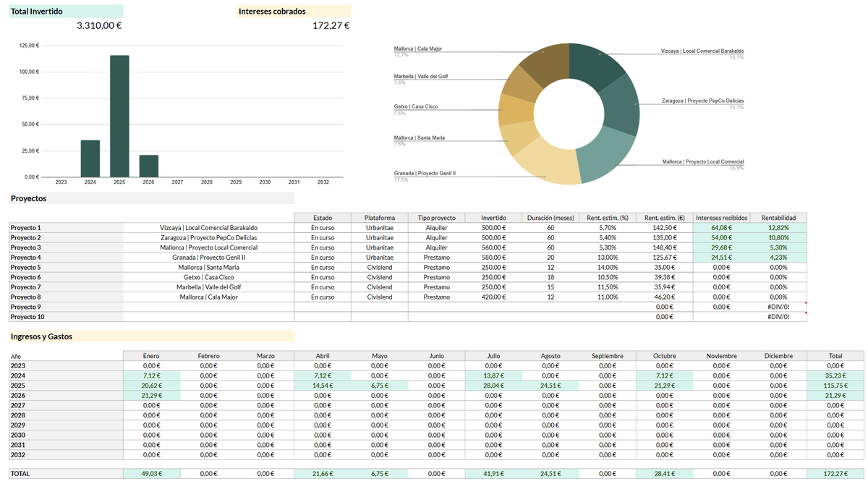The height and width of the screenshot is (484, 868).
Task: Click the 12,82% rentabilidad cell
Action: pyautogui.click(x=778, y=228)
